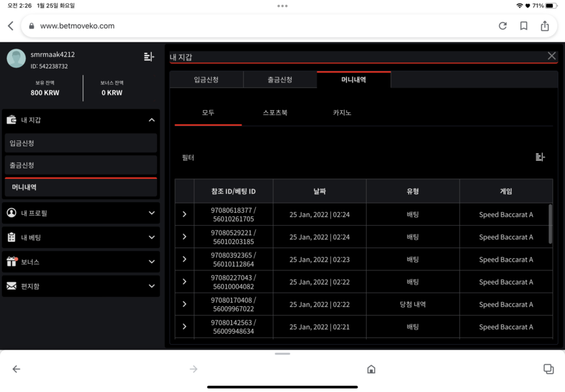Image resolution: width=565 pixels, height=392 pixels.
Task: Click the wallet icon for 내 지갑
Action: click(12, 120)
